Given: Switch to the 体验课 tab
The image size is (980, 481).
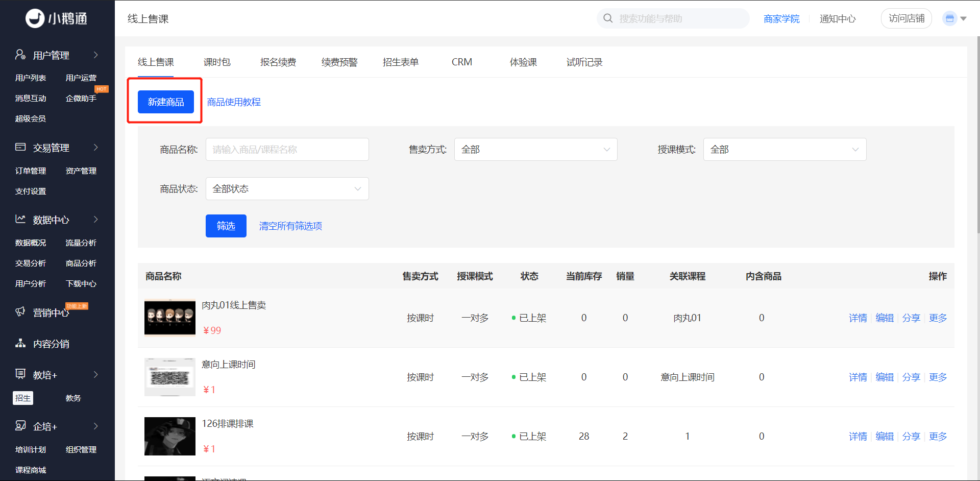Looking at the screenshot, I should coord(523,62).
